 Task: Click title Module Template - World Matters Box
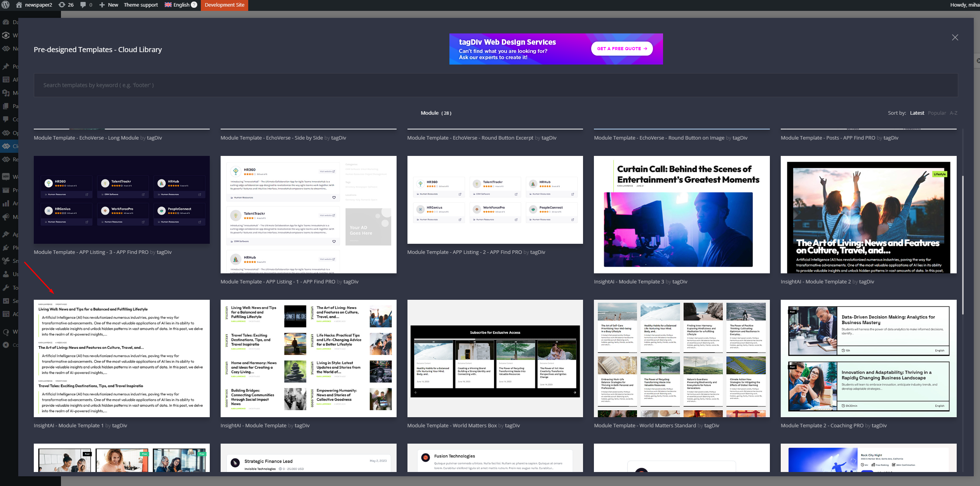452,426
